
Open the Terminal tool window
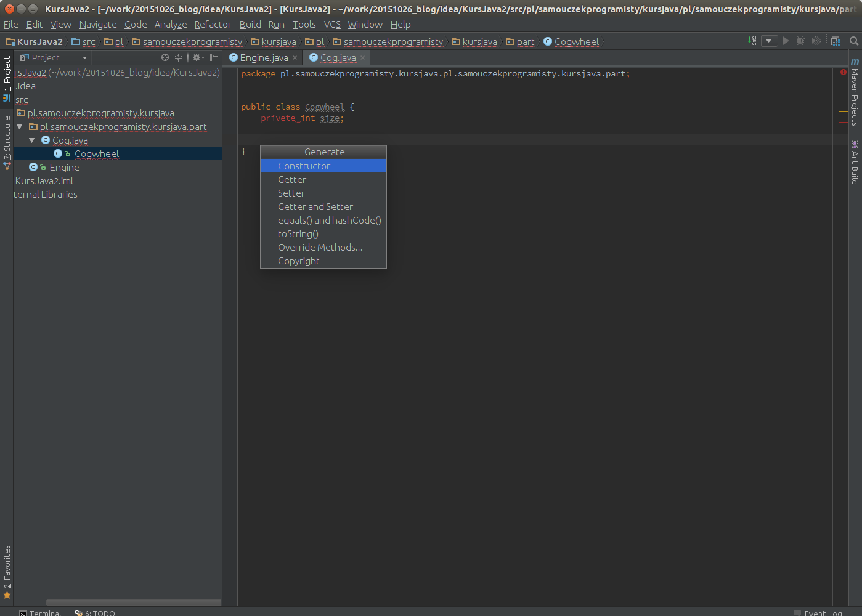click(x=40, y=612)
